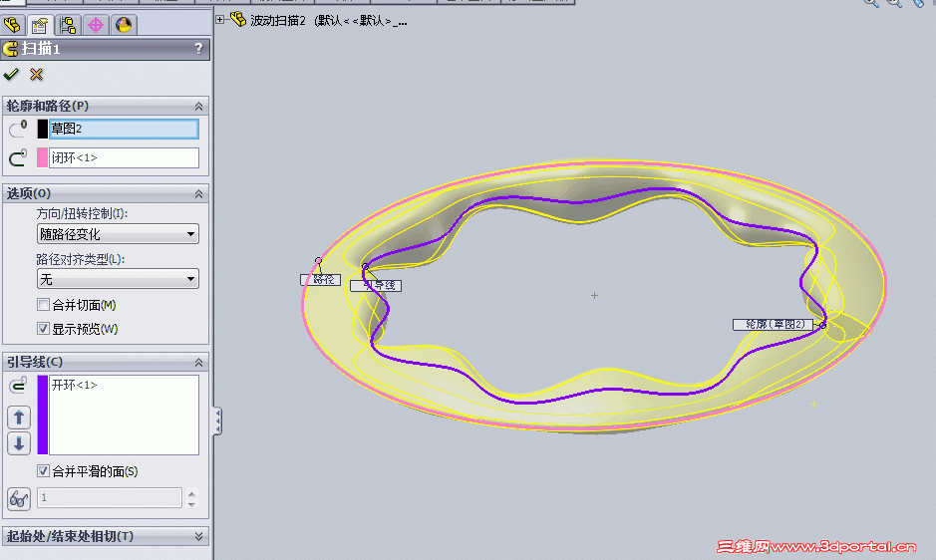Open the DisplayManager color ball tab
The height and width of the screenshot is (560, 936).
[x=124, y=25]
